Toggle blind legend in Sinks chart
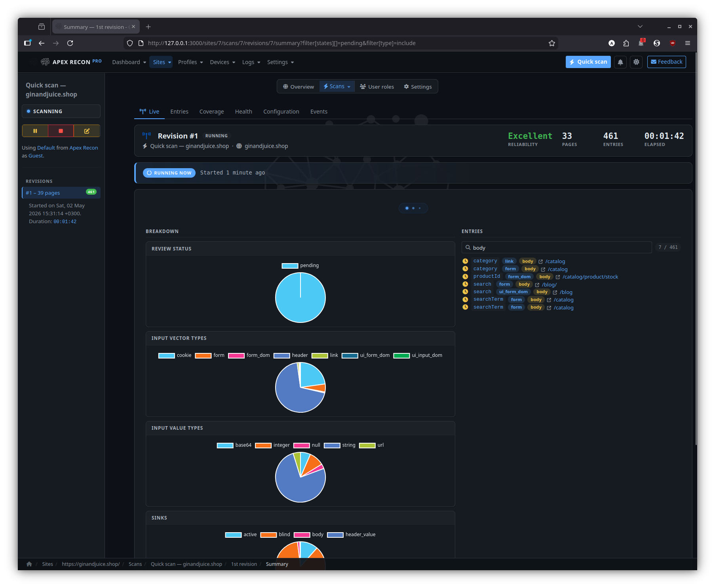Viewport: 715px width, 588px height. (275, 535)
